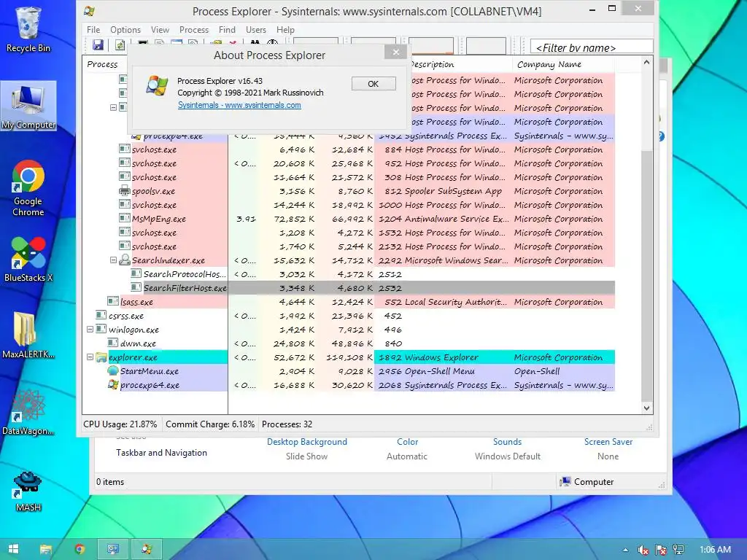The image size is (747, 560).
Task: Click the MsMpEng.exe process icon
Action: (x=124, y=219)
